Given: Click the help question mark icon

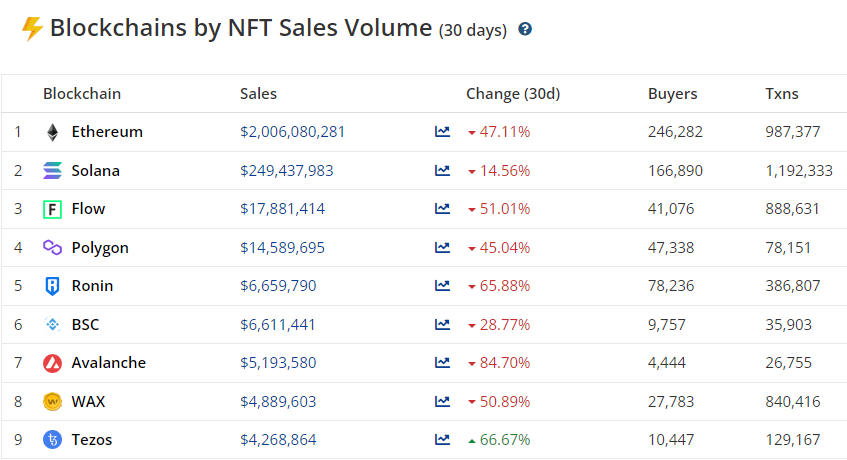Looking at the screenshot, I should 525,29.
